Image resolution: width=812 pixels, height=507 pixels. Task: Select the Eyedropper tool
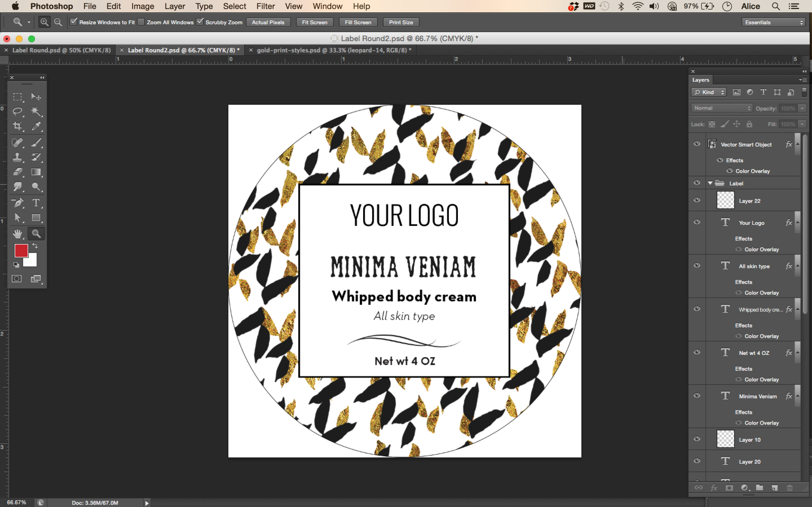pyautogui.click(x=36, y=126)
